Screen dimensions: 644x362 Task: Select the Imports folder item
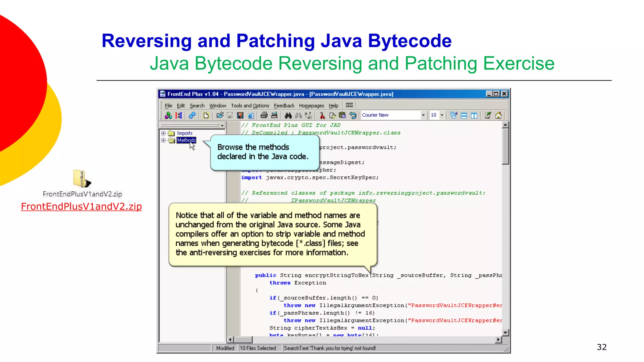[185, 133]
